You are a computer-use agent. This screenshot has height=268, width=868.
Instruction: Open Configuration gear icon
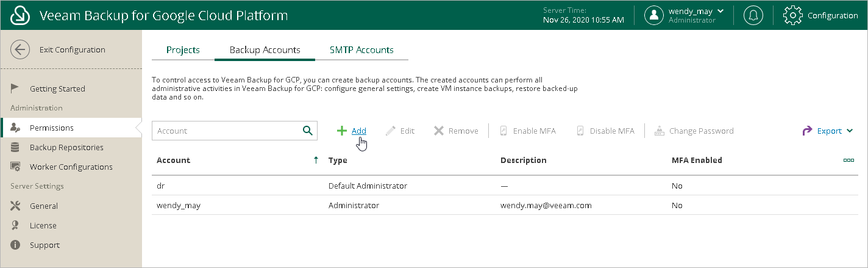(x=792, y=15)
